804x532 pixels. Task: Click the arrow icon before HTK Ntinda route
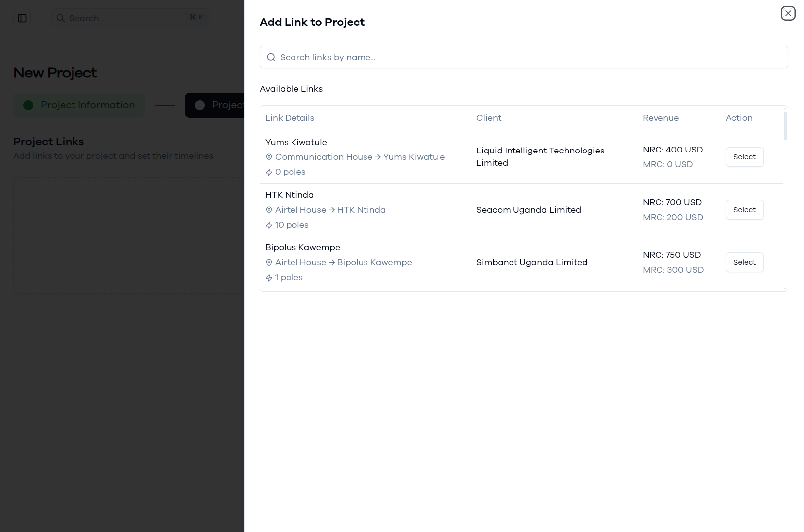(x=332, y=210)
